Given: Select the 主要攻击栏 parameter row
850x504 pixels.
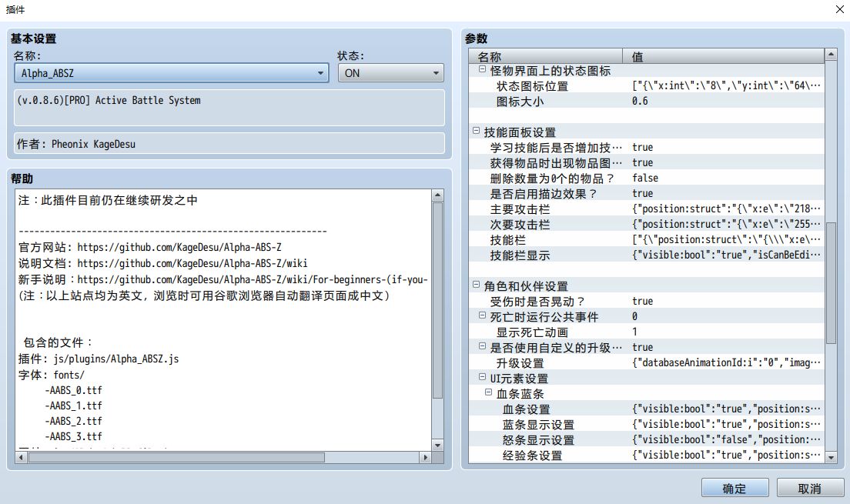Looking at the screenshot, I should tap(647, 209).
